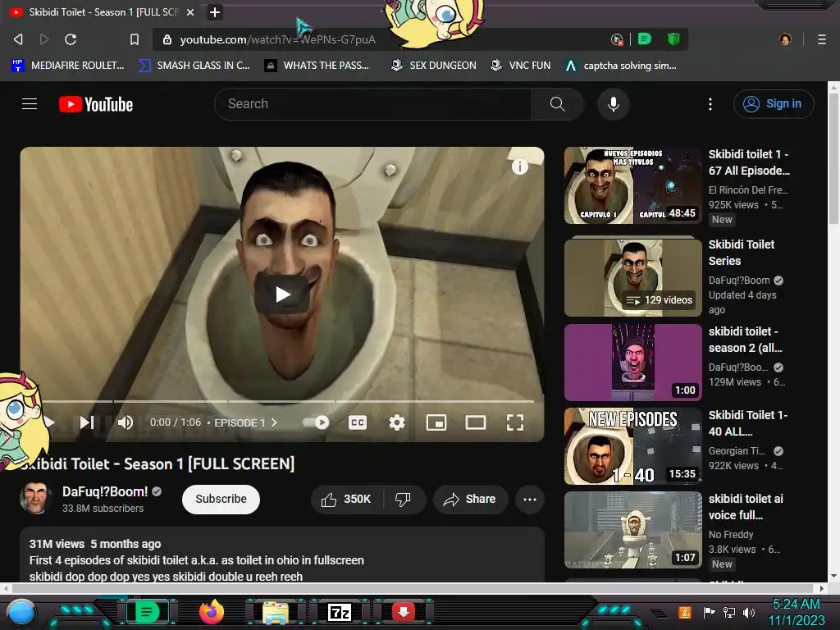Screen dimensions: 840x630
Task: Click the browser address bar URL
Action: pos(277,39)
